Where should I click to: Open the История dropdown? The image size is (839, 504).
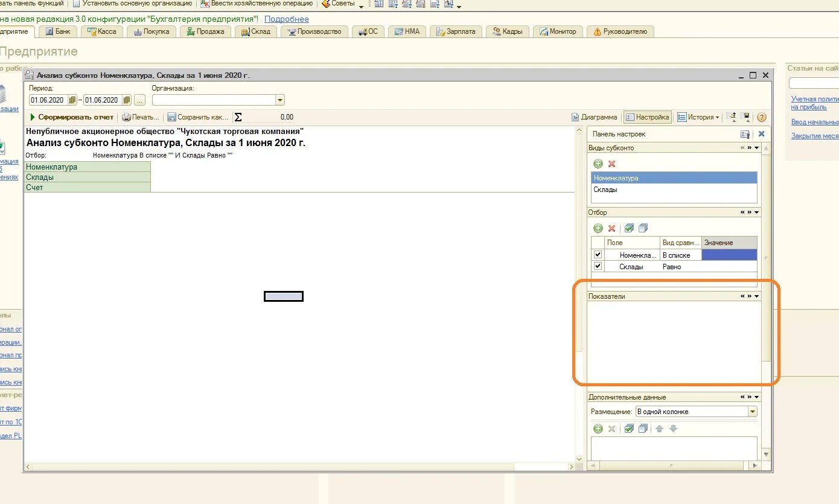[x=698, y=117]
